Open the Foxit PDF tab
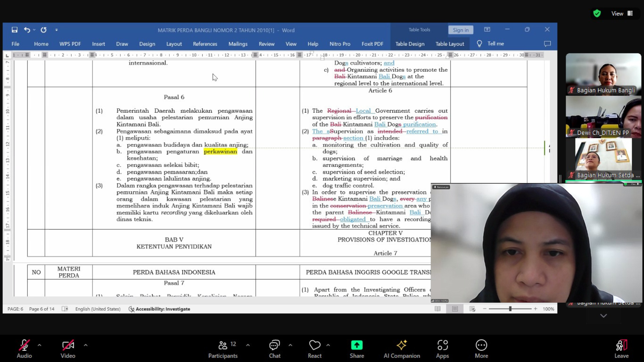Viewport: 644px width, 362px height. tap(372, 44)
